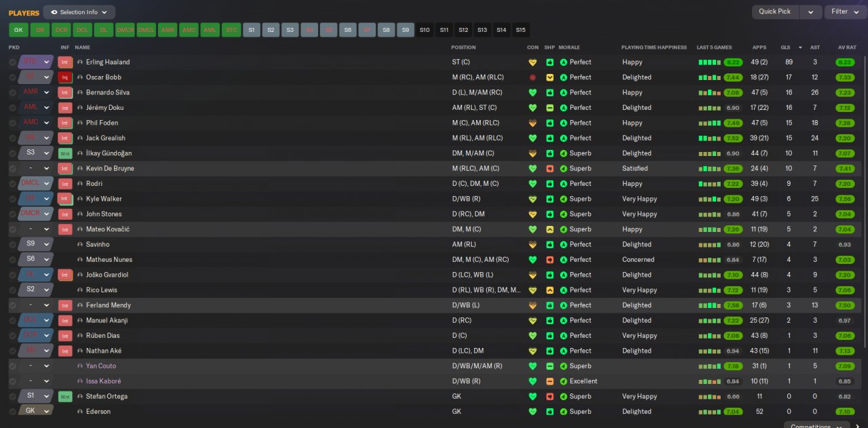The image size is (868, 428).
Task: Click the Int badge for Jack Grealish
Action: (65, 138)
